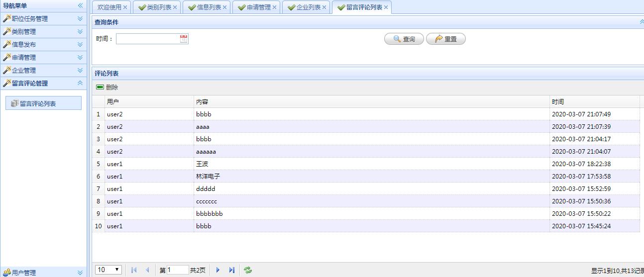Close the 类别列表 tab
The width and height of the screenshot is (644, 277).
(175, 7)
